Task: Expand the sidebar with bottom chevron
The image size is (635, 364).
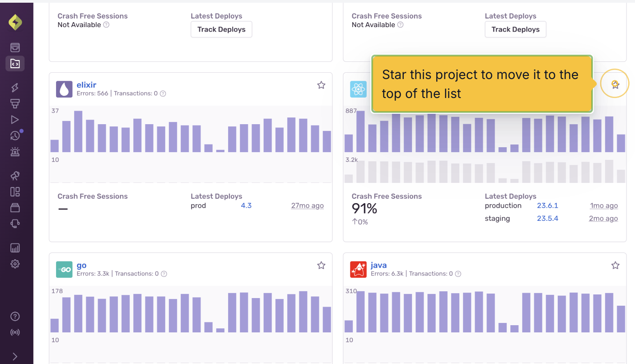Action: click(15, 356)
